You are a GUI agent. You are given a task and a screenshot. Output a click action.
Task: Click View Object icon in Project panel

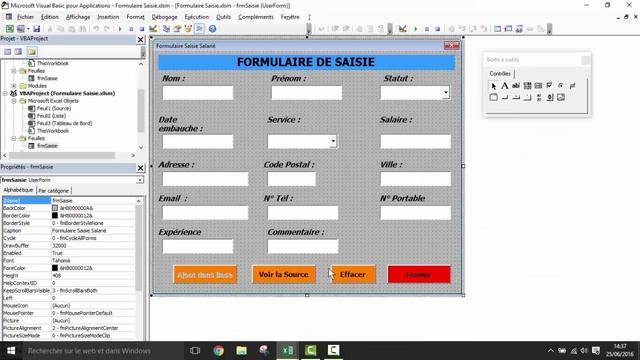(x=18, y=51)
